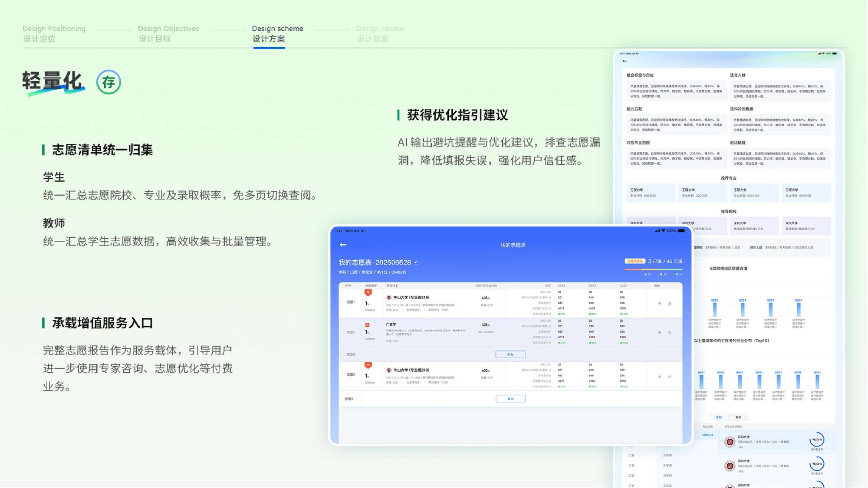The image size is (868, 488).
Task: Go back using the arrow in 我的志愿表 screen
Action: [343, 245]
